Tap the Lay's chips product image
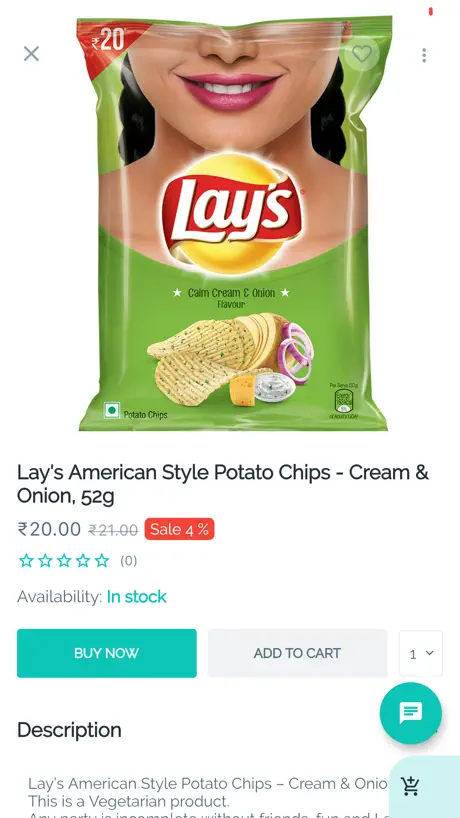Image resolution: width=460 pixels, height=818 pixels. [x=233, y=223]
